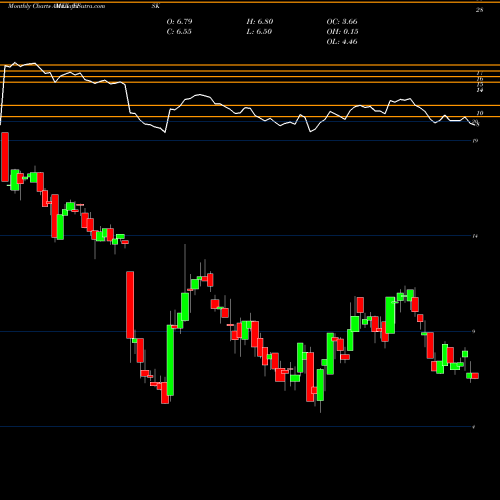Click the 'OL: 4.46' value
Screen dimensions: 500x500
point(342,42)
